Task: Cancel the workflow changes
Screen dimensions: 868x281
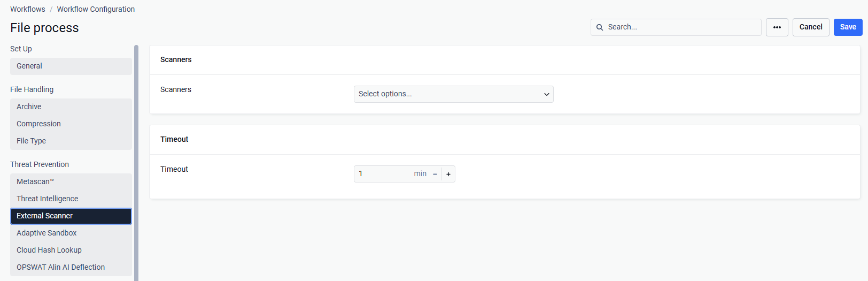Action: [x=811, y=27]
